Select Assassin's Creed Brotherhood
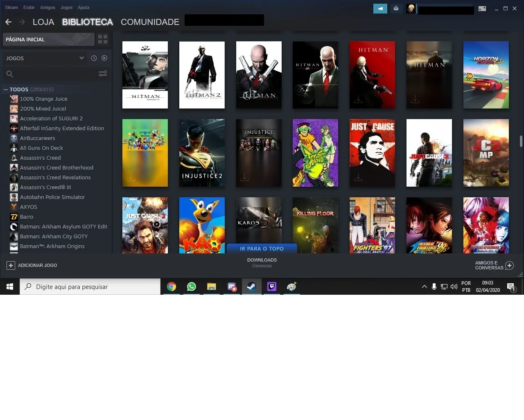The width and height of the screenshot is (524, 420). coord(52,167)
